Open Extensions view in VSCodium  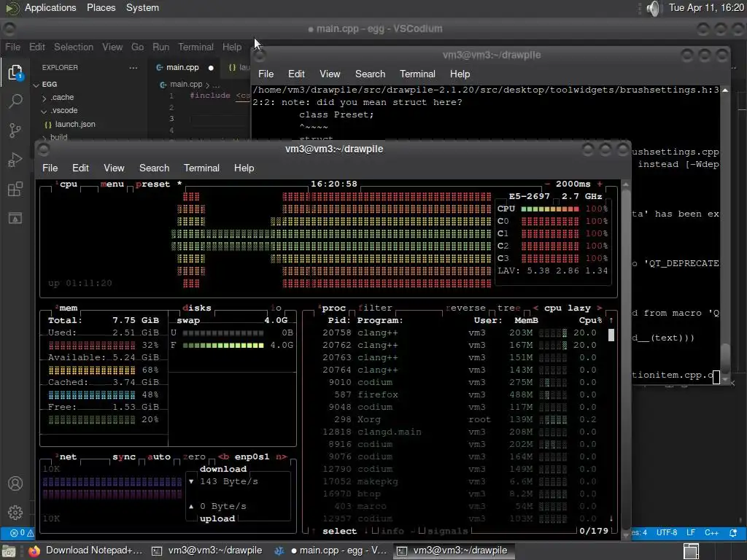[x=15, y=189]
